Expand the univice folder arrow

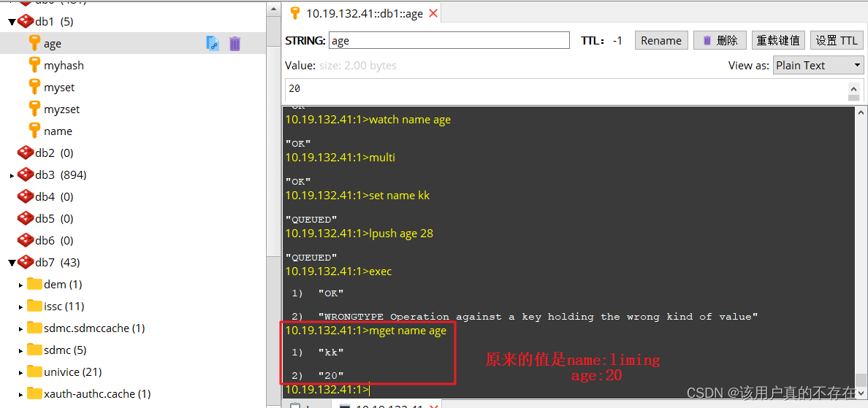tap(21, 372)
